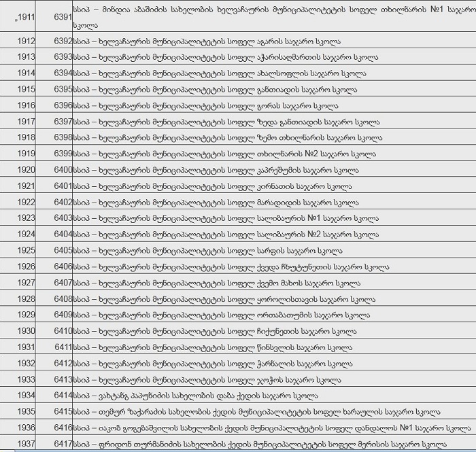This screenshot has height=452, width=476.
Task: Click code 6410
Action: coord(63,330)
